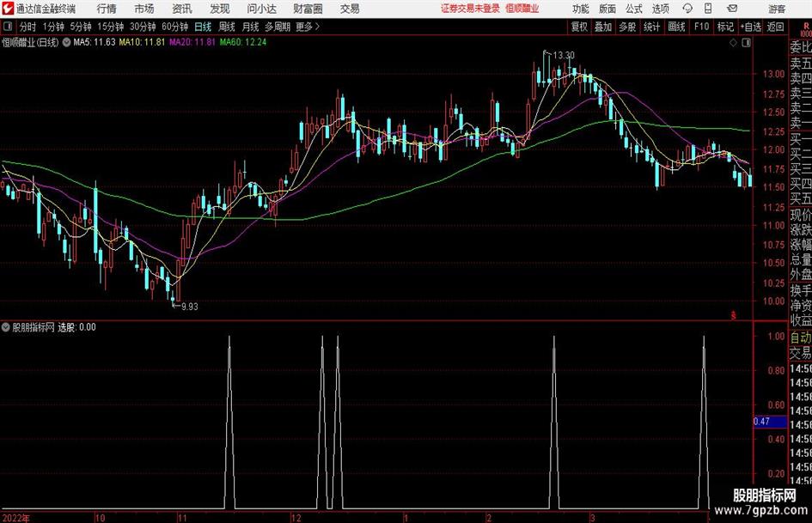Click the red R badge icon
This screenshot has width=812, height=523.
coord(806,26)
